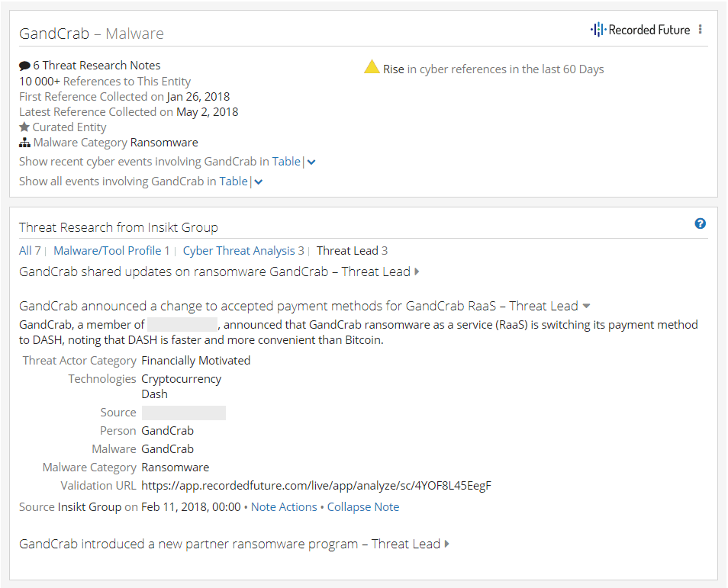Click '10 000+ References to This Entity'
Screen dimensions: 728x588
pos(105,81)
